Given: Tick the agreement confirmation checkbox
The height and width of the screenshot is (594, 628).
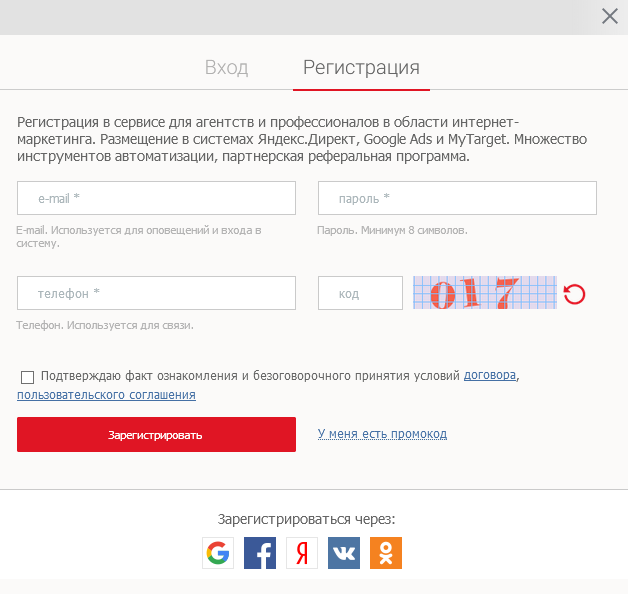Looking at the screenshot, I should click(27, 377).
